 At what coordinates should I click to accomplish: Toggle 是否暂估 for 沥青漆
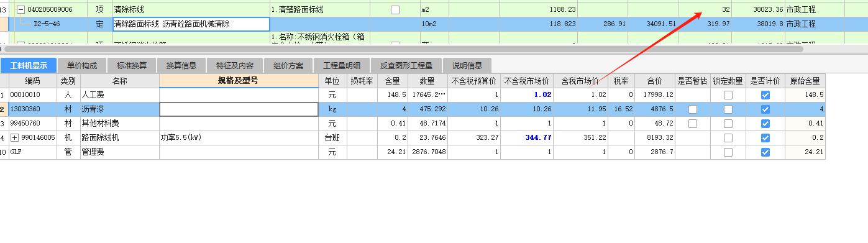coord(693,109)
